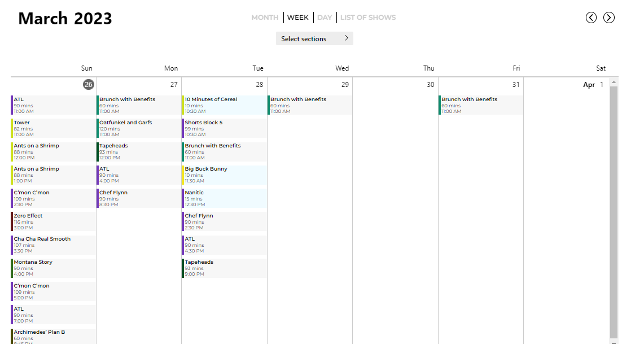This screenshot has width=644, height=344.
Task: Open Tower show at 11:00 AM Sunday
Action: click(x=54, y=128)
